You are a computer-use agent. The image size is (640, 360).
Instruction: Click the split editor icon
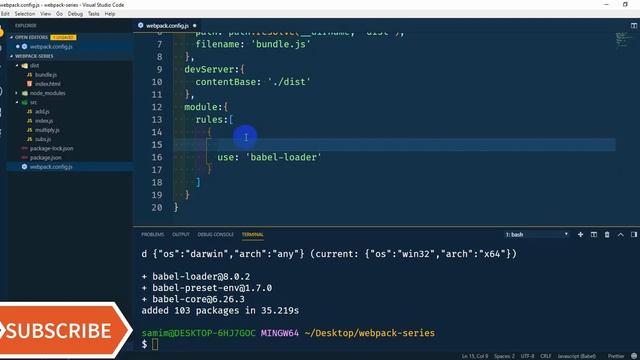pos(633,25)
